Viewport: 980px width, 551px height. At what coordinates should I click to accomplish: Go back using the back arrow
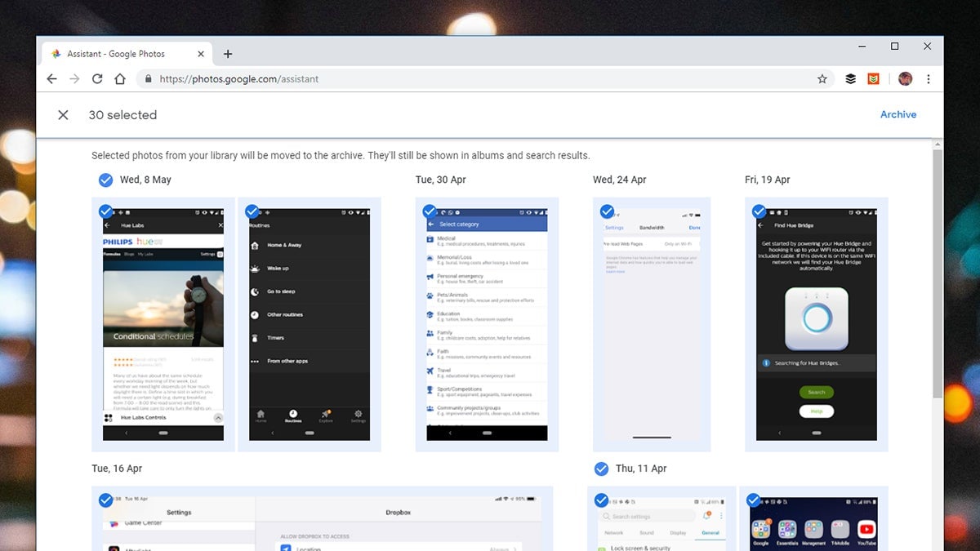tap(51, 78)
